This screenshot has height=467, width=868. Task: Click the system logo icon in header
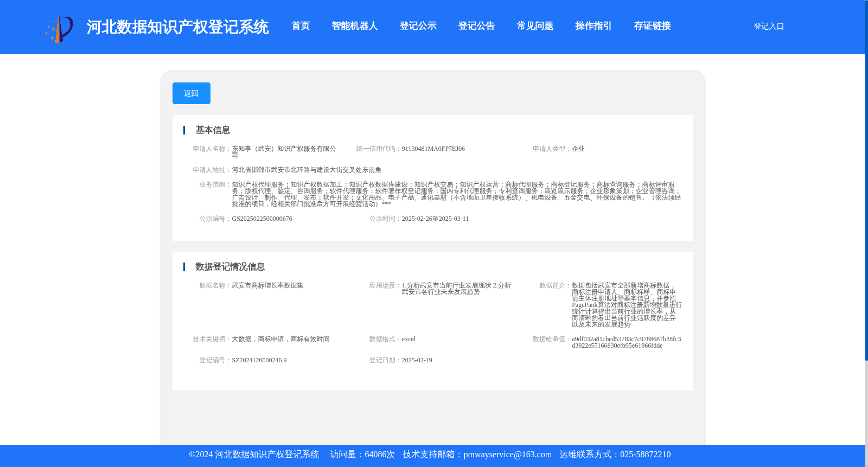(x=59, y=29)
